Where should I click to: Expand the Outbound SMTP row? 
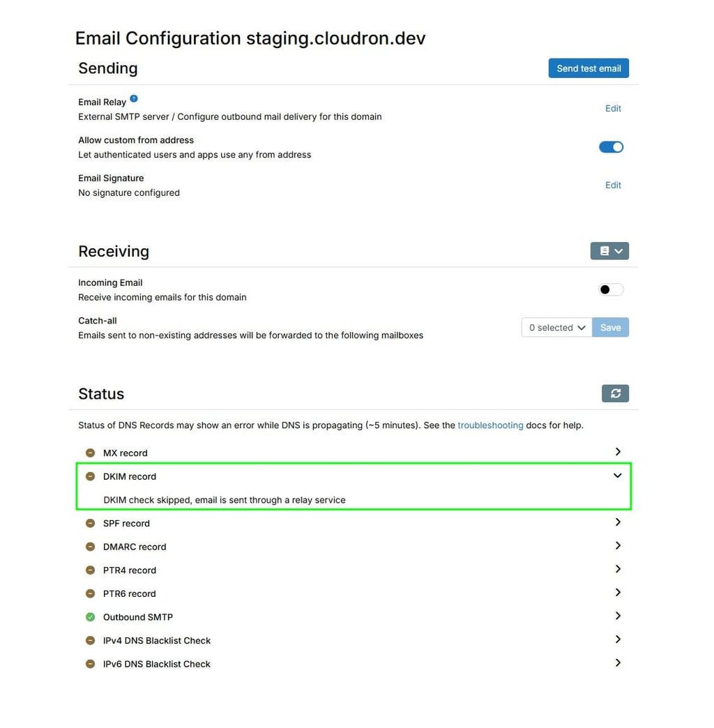(618, 616)
